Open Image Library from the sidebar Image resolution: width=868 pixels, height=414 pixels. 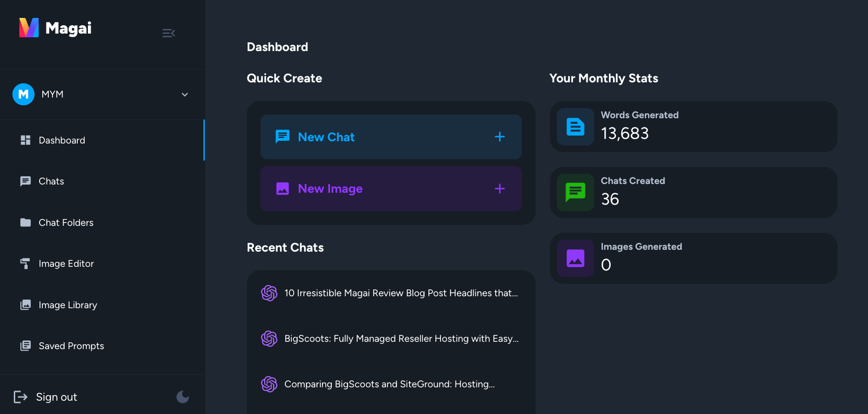[x=102, y=305]
